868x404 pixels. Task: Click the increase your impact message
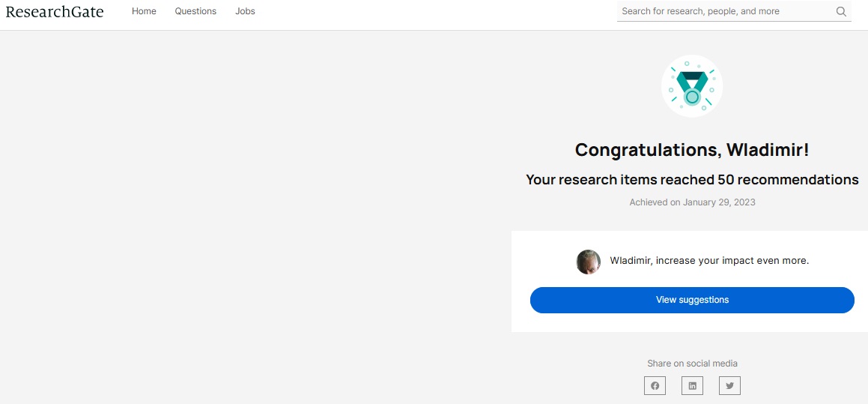[x=709, y=261]
